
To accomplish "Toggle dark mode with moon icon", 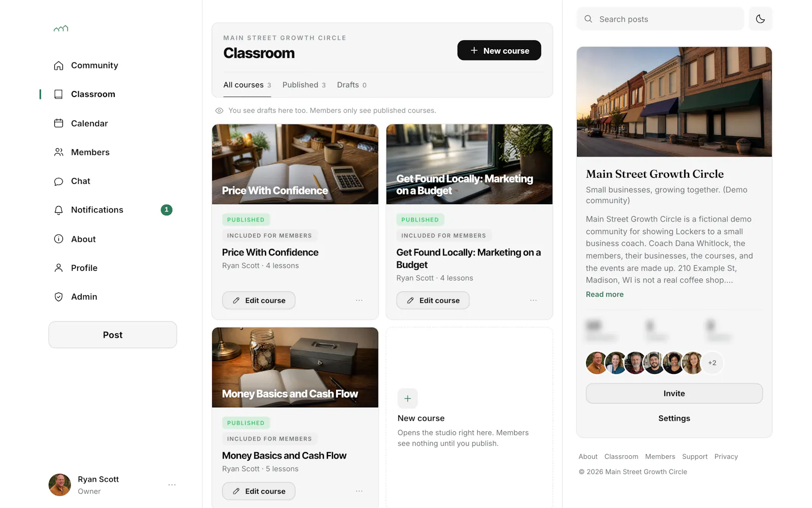I will tap(760, 19).
